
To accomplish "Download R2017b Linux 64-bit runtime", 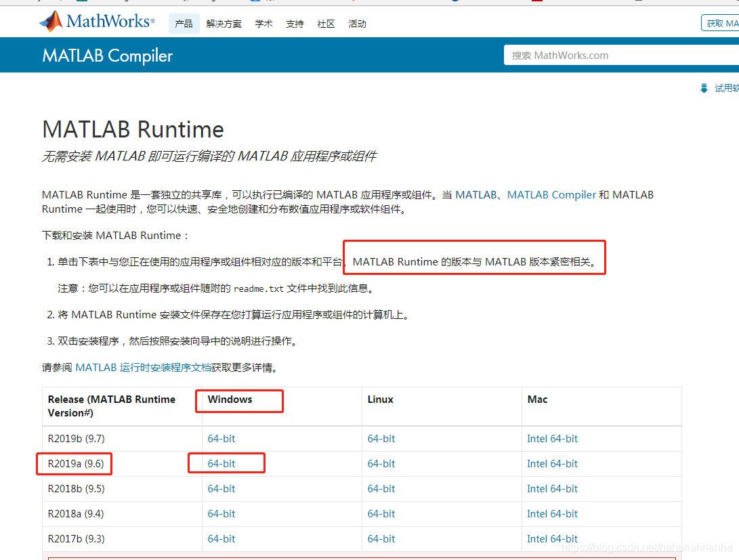I will (x=381, y=538).
